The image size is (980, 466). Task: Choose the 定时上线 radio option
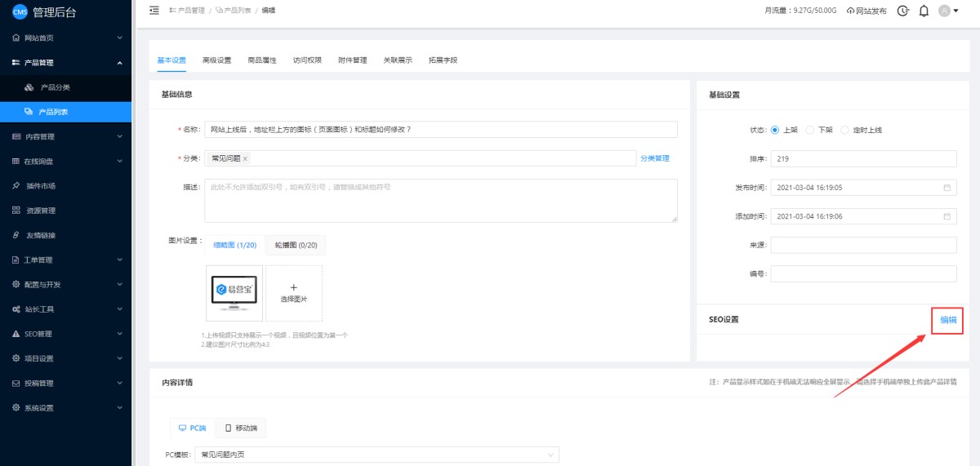coord(845,130)
